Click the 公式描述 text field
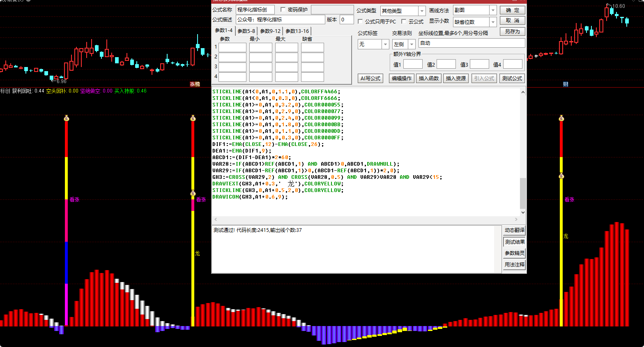This screenshot has height=347, width=644. tap(280, 19)
